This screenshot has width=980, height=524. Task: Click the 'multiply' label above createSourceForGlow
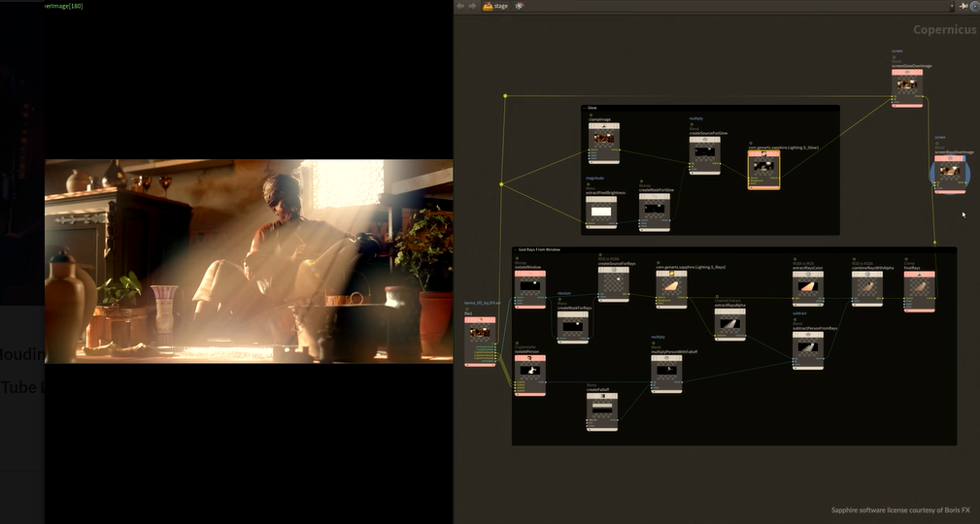point(696,118)
